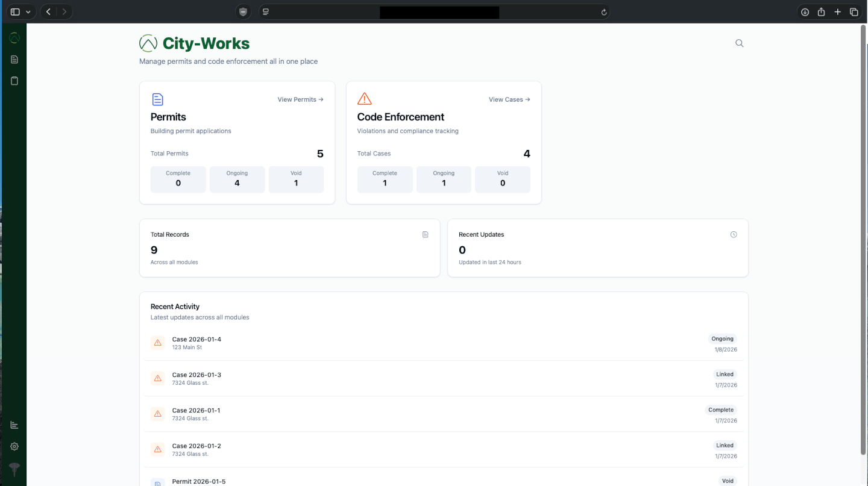
Task: Click the orange Code Enforcement warning icon
Action: point(364,98)
